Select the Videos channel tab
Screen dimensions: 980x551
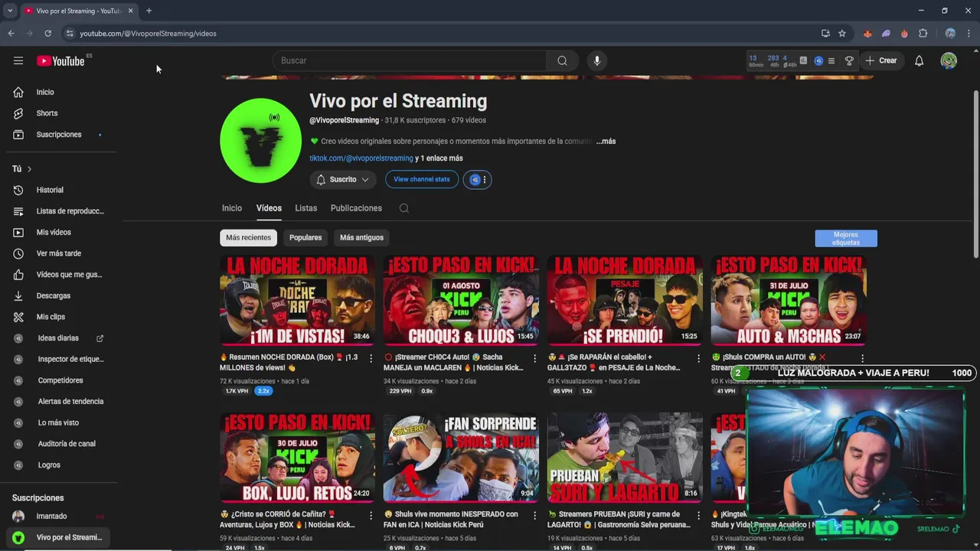(269, 208)
